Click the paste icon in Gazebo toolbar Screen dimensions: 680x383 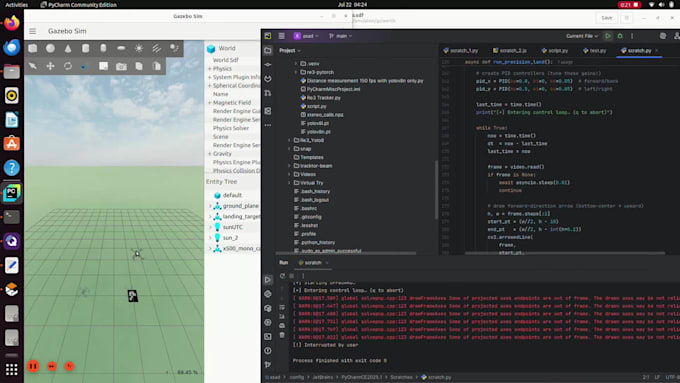coord(157,66)
